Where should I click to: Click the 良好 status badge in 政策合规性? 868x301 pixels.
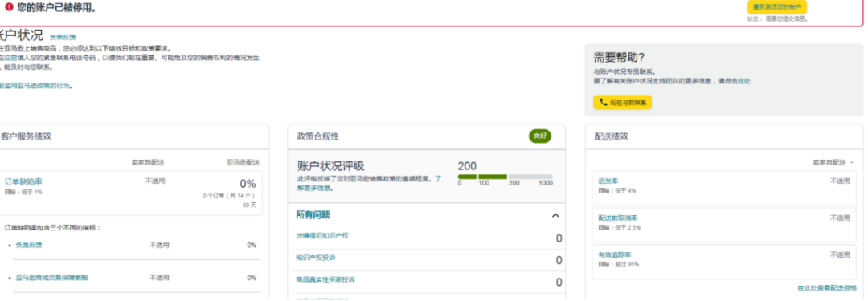(x=540, y=136)
